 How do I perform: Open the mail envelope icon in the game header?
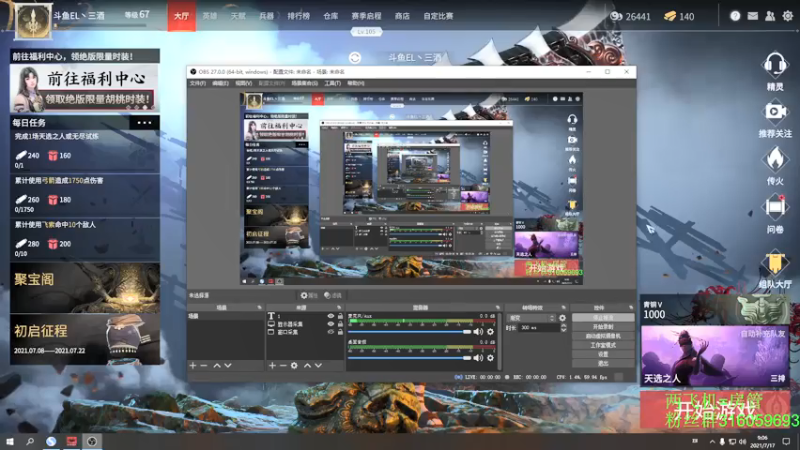[x=753, y=16]
